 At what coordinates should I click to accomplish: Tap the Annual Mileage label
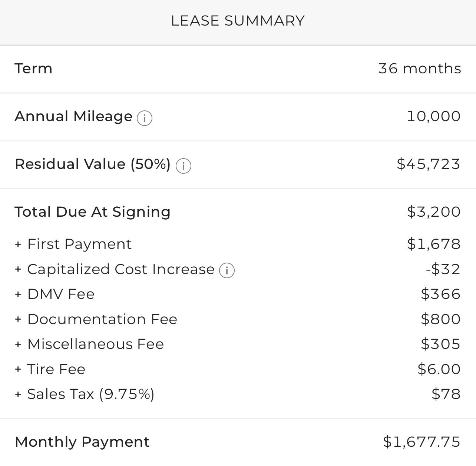coord(73,116)
